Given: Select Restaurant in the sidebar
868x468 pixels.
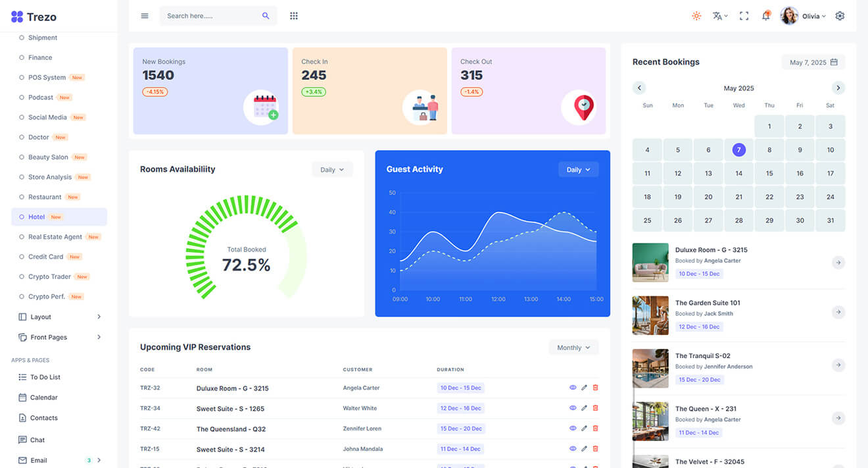Looking at the screenshot, I should 45,197.
